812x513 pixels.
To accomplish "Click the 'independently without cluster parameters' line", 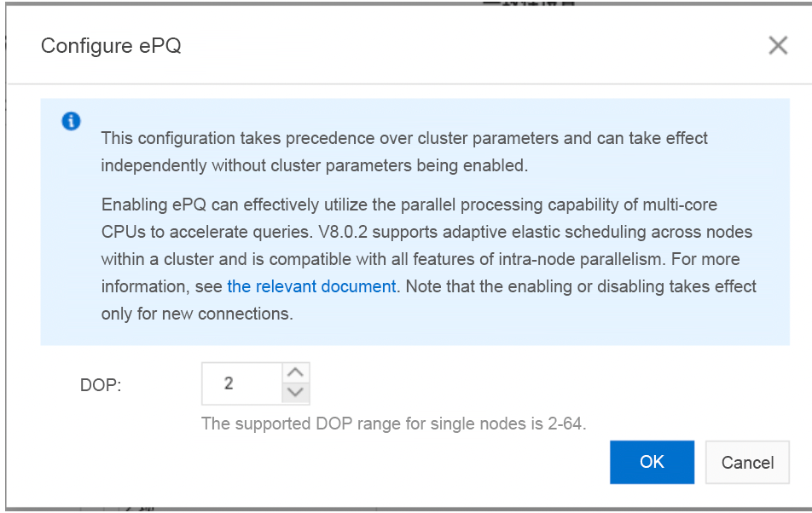I will (x=315, y=165).
